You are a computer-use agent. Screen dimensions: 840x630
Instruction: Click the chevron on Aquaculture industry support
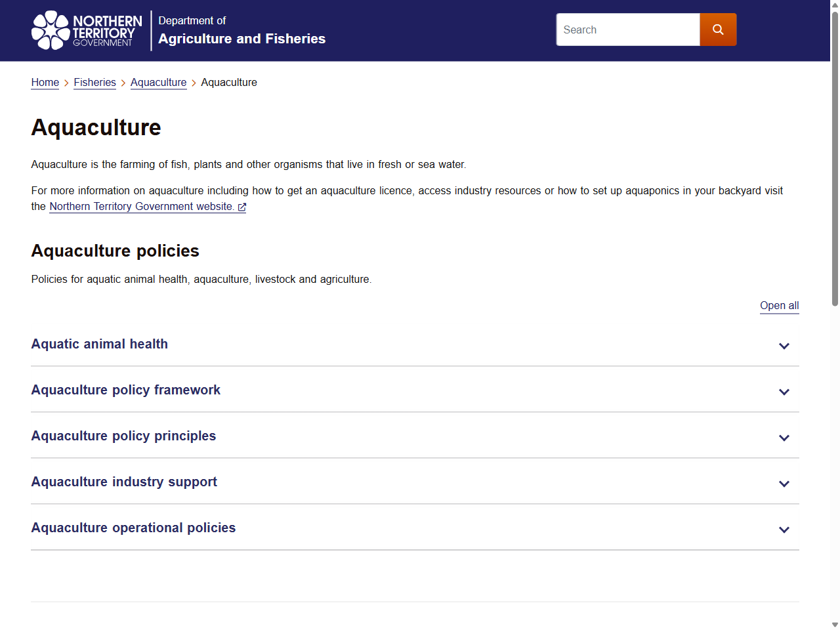[784, 484]
